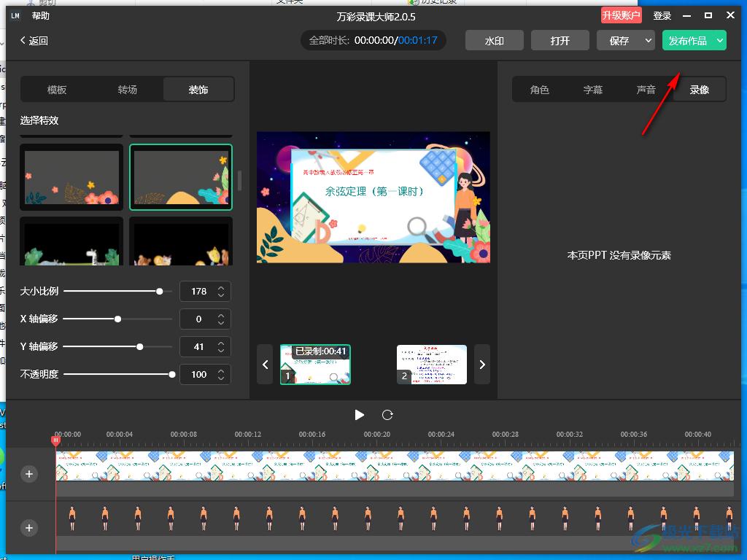
Task: Click the 升级账户 button
Action: [621, 15]
